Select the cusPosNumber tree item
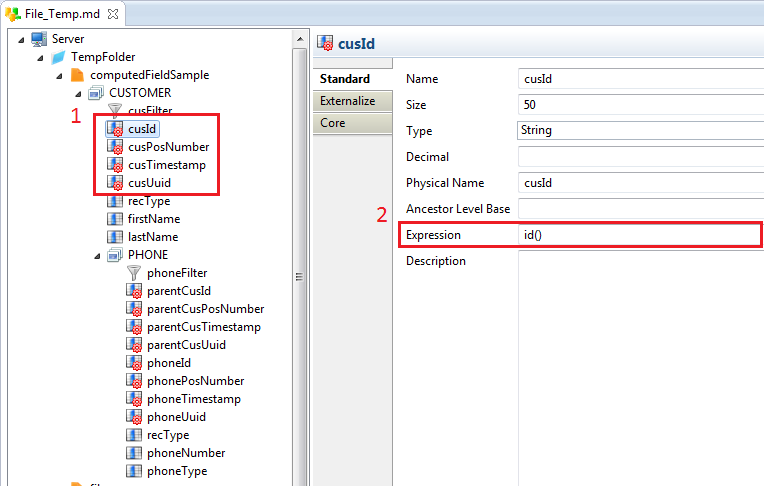 [x=168, y=147]
